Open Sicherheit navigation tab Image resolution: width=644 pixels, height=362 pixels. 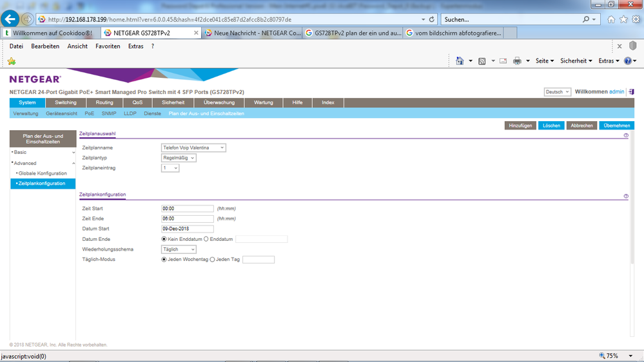[173, 102]
